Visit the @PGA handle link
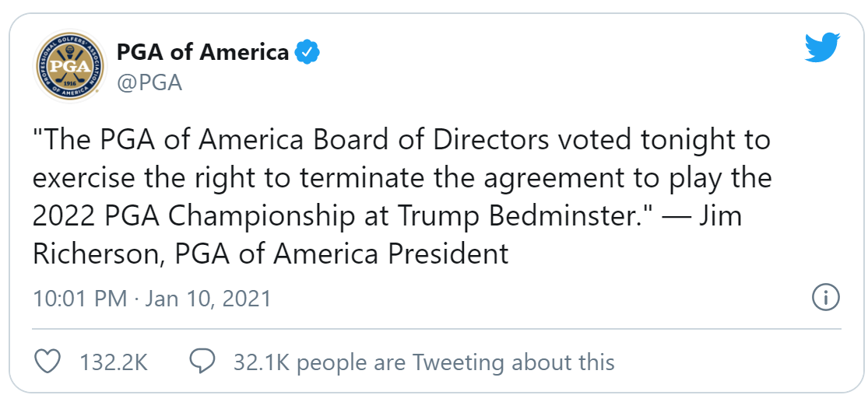 coord(149,82)
